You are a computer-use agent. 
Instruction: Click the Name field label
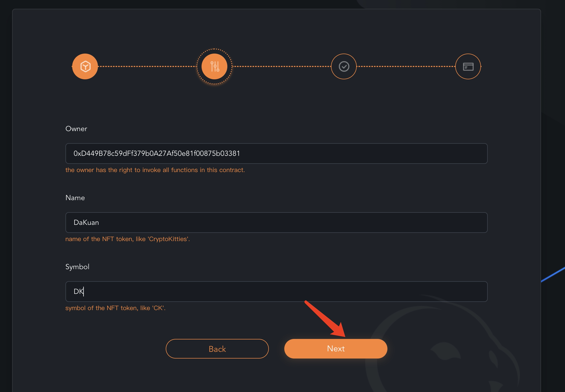[x=75, y=198]
